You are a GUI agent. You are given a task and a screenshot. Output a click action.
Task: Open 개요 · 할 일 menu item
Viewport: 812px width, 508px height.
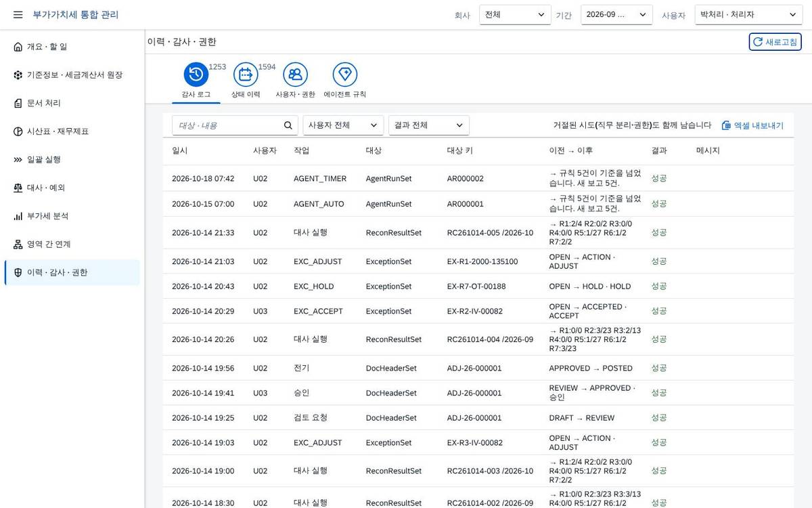72,47
